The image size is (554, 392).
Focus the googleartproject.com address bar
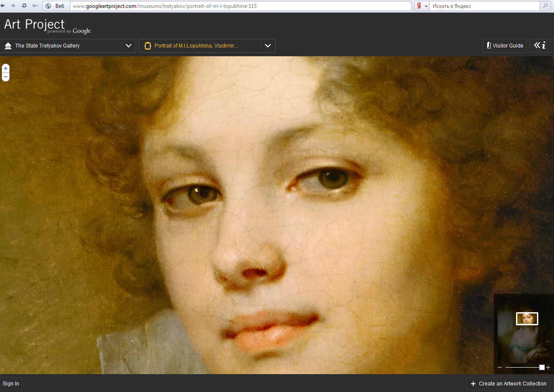click(x=240, y=6)
